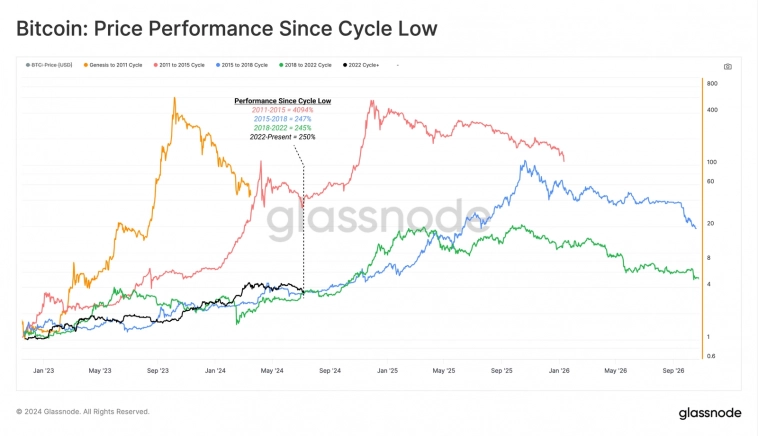This screenshot has width=758, height=436.
Task: Click the Jan '25 label on the time axis
Action: point(387,370)
